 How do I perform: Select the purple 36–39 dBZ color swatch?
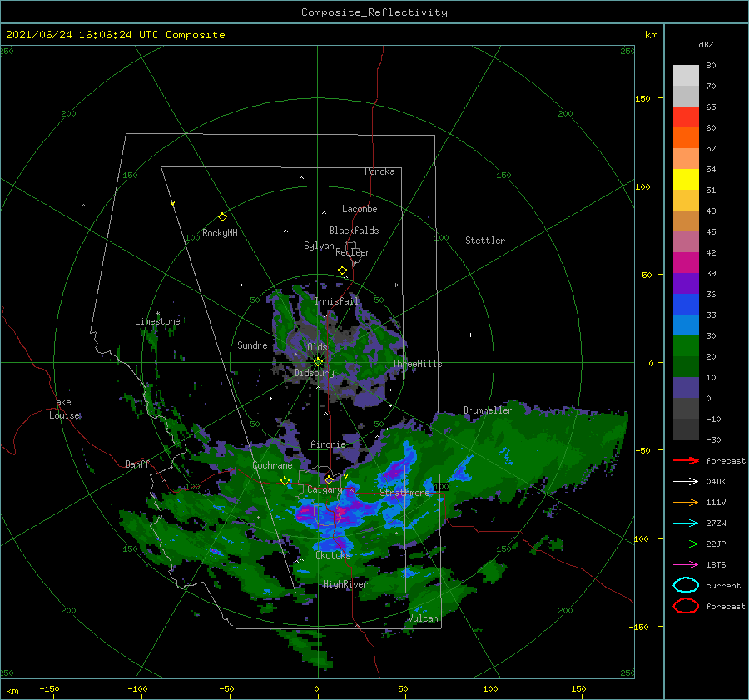pos(686,283)
